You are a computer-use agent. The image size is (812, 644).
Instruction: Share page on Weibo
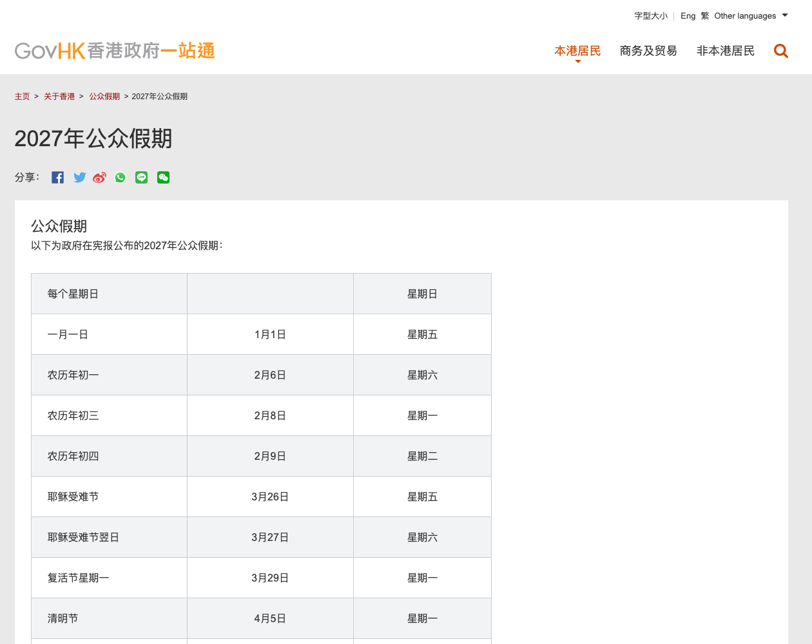[99, 178]
